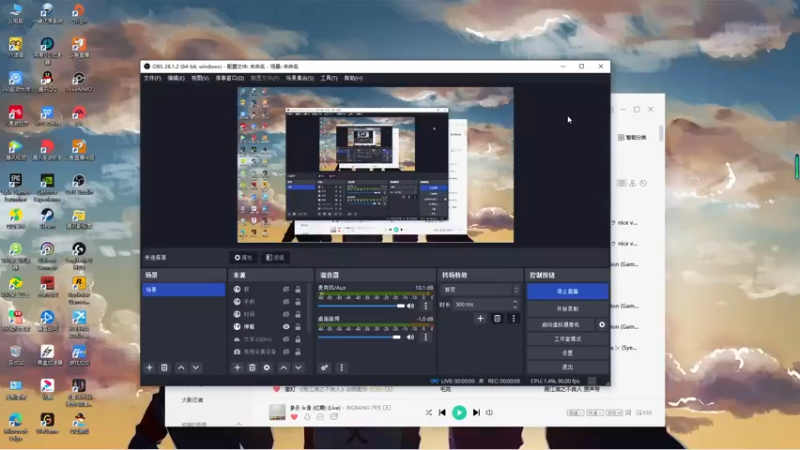Open the 桌面音频 channel options dots
Image resolution: width=800 pixels, height=450 pixels.
click(426, 337)
